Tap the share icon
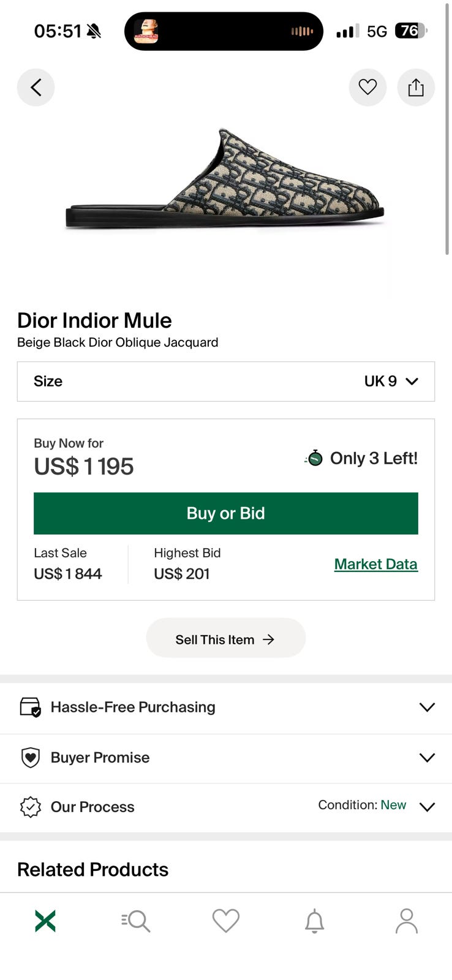Image resolution: width=452 pixels, height=980 pixels. tap(416, 88)
